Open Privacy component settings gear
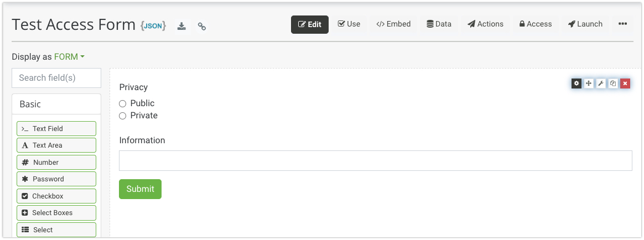Image resolution: width=644 pixels, height=240 pixels. [x=577, y=84]
